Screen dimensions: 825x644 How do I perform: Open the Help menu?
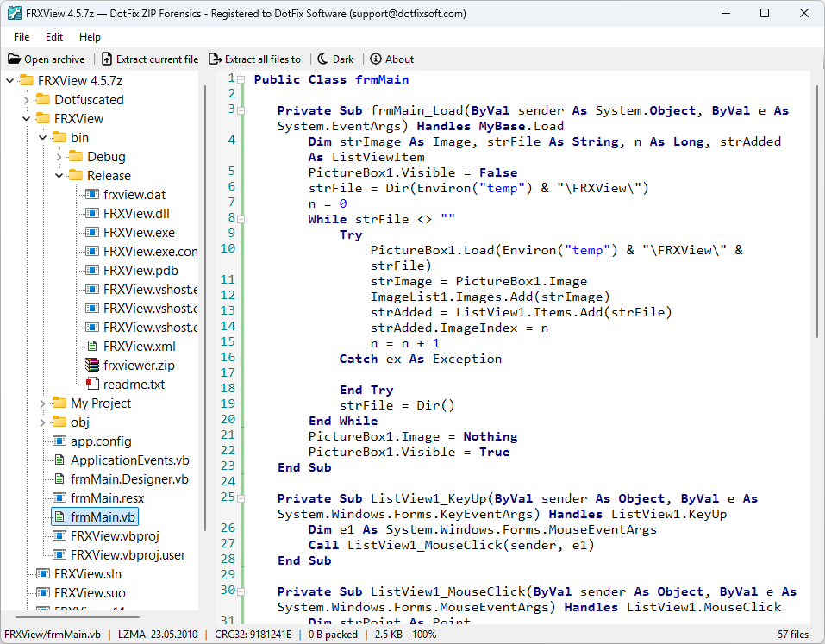90,37
